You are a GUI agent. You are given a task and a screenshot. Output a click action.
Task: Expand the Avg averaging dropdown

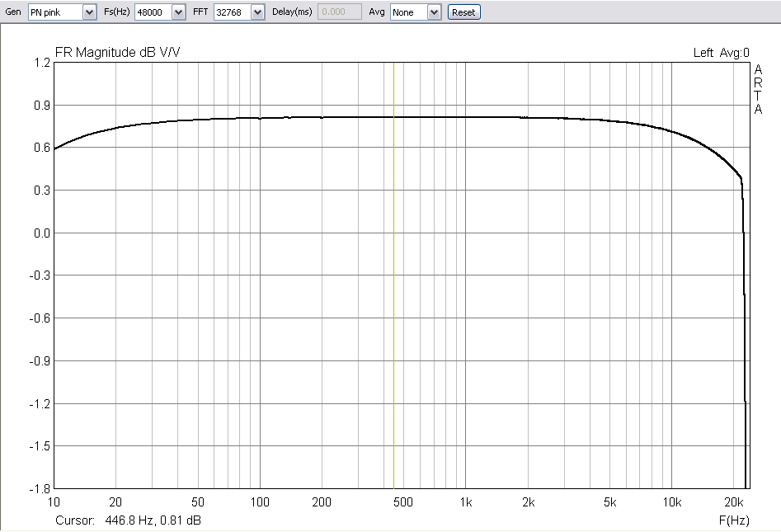point(434,12)
